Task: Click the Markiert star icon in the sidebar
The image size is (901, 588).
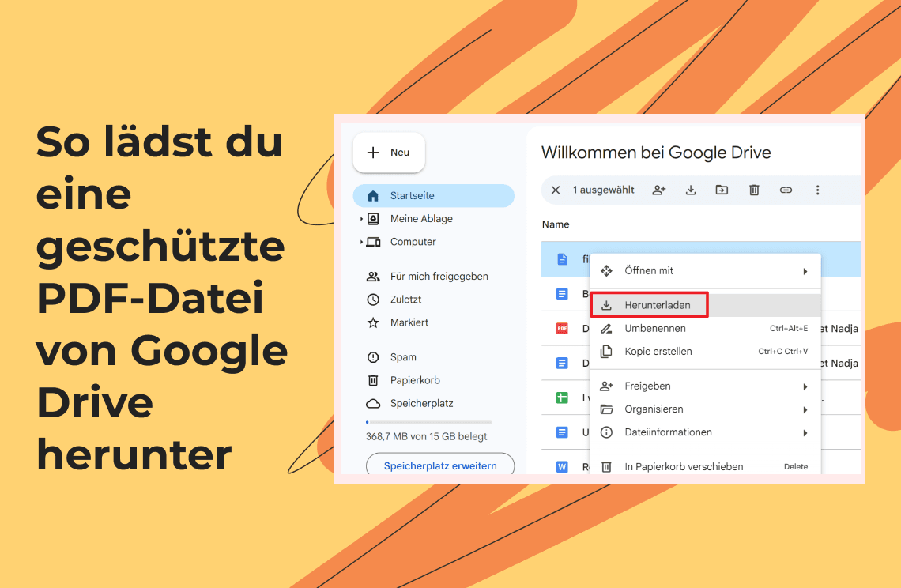Action: (372, 322)
